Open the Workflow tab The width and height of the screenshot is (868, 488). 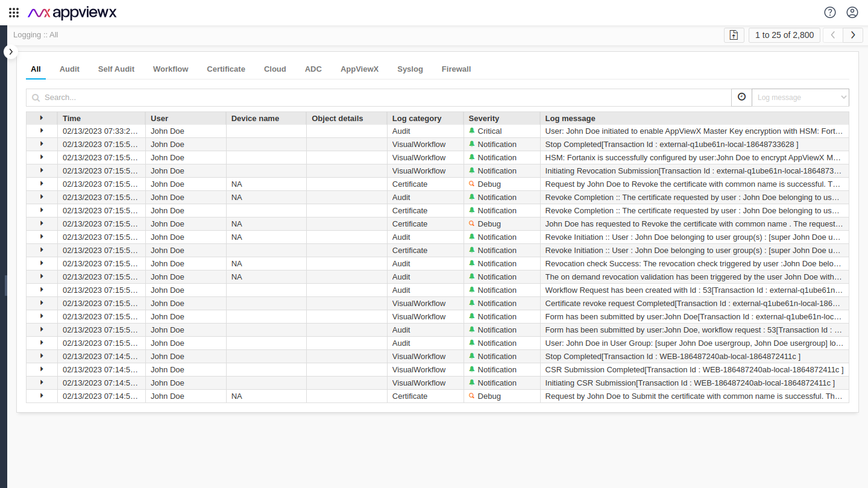click(x=171, y=69)
